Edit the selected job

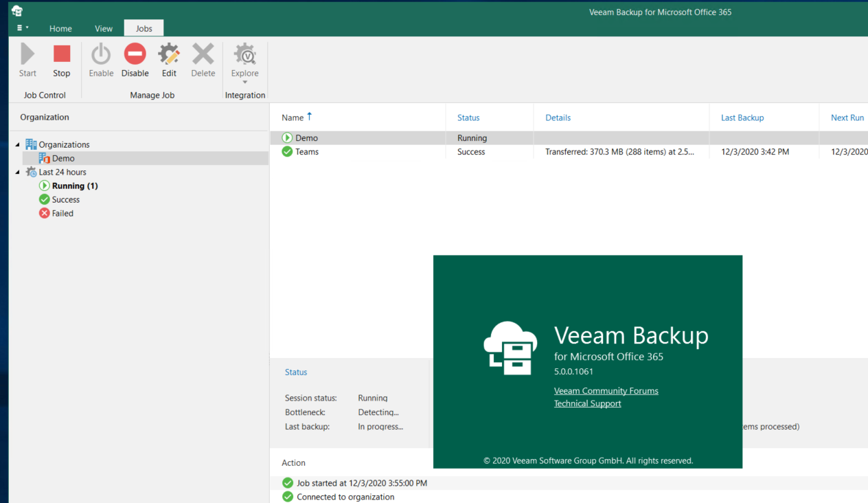(169, 55)
